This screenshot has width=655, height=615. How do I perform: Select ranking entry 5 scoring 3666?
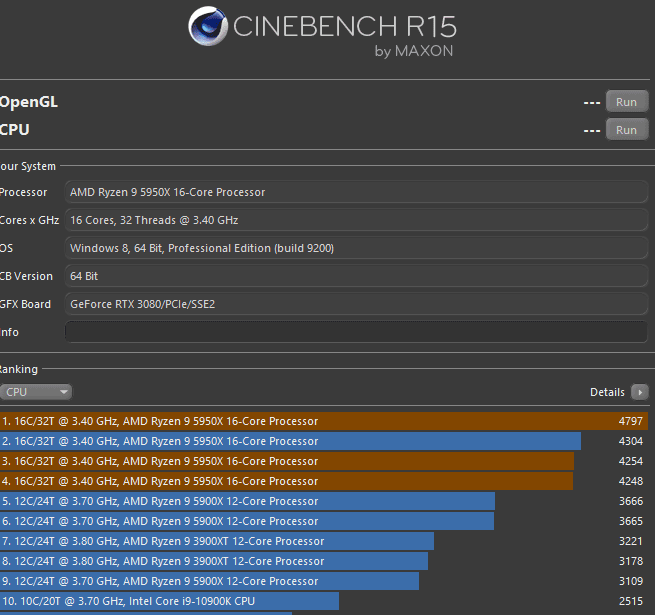click(x=324, y=501)
